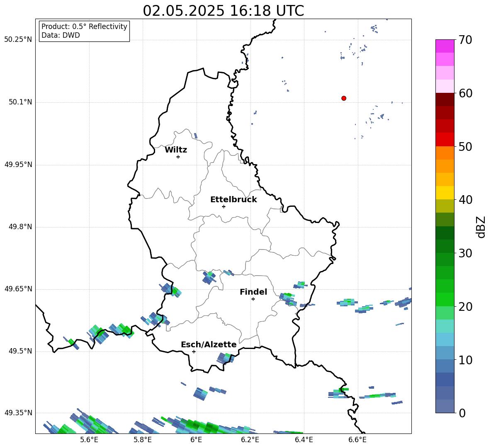
Task: Click the dBZ colorbar axis label
Action: pyautogui.click(x=481, y=227)
